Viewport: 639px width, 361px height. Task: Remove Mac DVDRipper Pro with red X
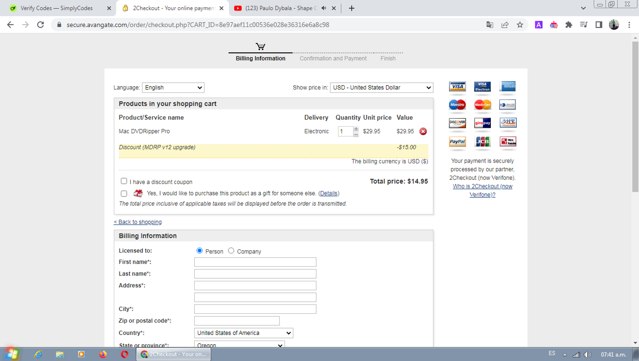pos(423,131)
